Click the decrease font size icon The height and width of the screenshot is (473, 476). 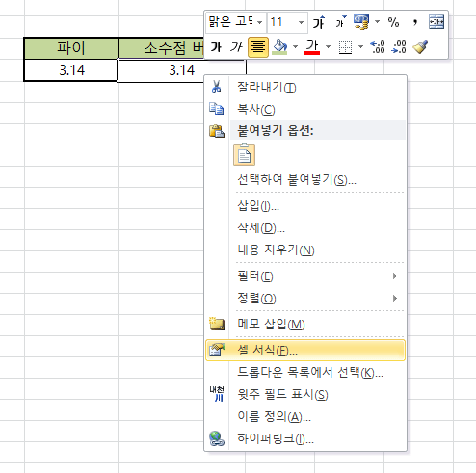(x=341, y=22)
